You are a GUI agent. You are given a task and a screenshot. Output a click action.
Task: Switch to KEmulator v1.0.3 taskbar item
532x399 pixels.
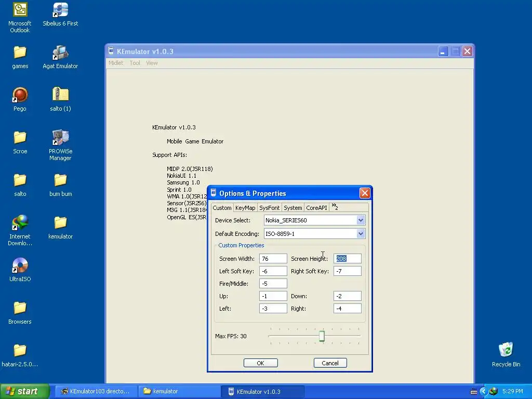262,391
